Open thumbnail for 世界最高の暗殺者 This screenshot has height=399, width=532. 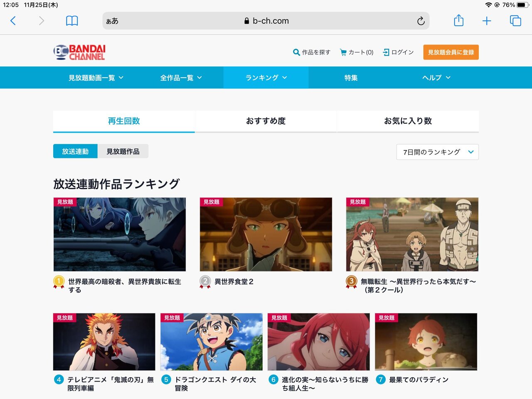point(120,234)
